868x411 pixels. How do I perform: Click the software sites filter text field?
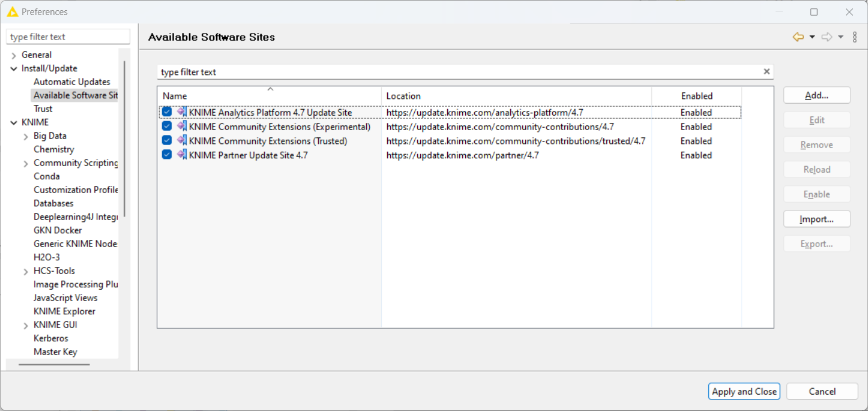pyautogui.click(x=460, y=72)
